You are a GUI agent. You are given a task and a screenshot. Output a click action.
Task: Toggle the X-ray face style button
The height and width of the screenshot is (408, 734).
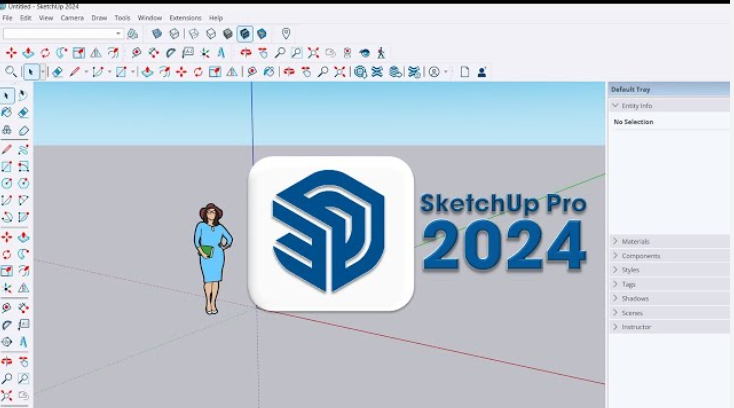pos(157,34)
